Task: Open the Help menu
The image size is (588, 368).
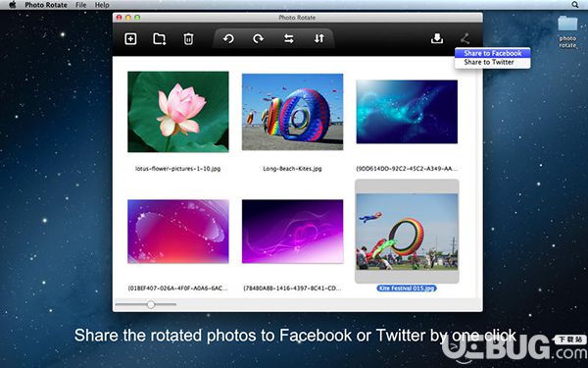Action: (102, 5)
